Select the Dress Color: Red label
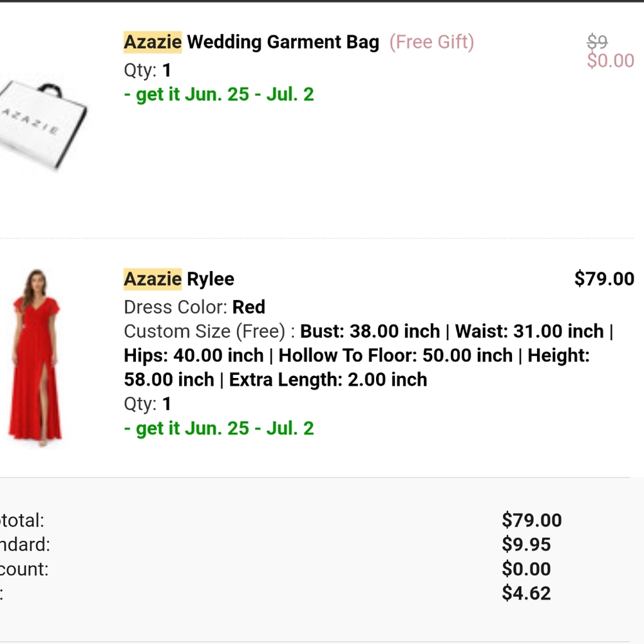Viewport: 644px width, 644px height. tap(193, 307)
